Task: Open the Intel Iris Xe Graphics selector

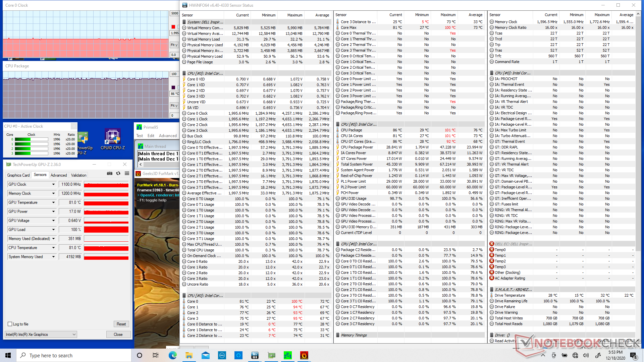Action: tap(41, 335)
